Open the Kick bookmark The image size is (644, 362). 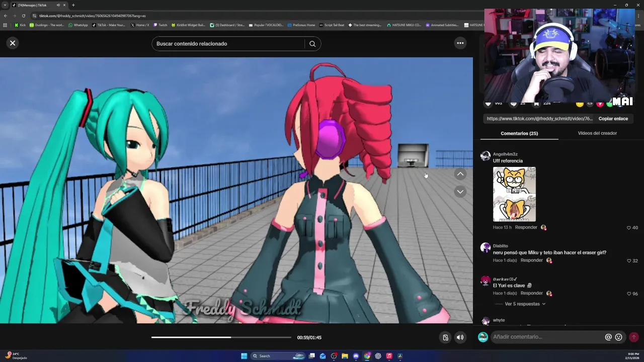tap(20, 25)
